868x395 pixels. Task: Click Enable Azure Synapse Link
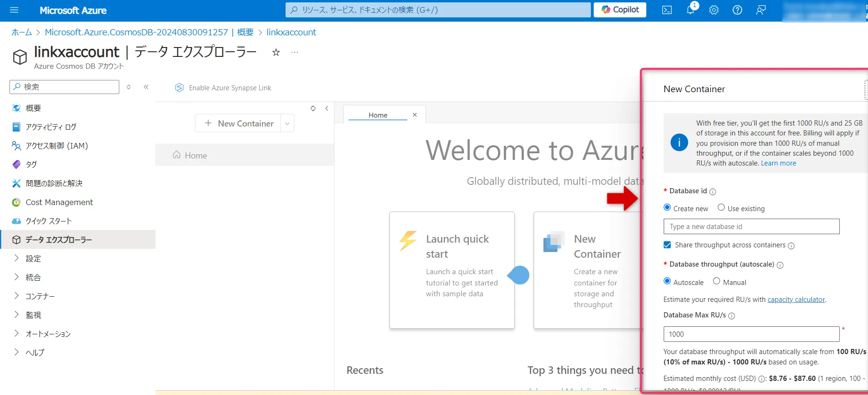coord(223,87)
